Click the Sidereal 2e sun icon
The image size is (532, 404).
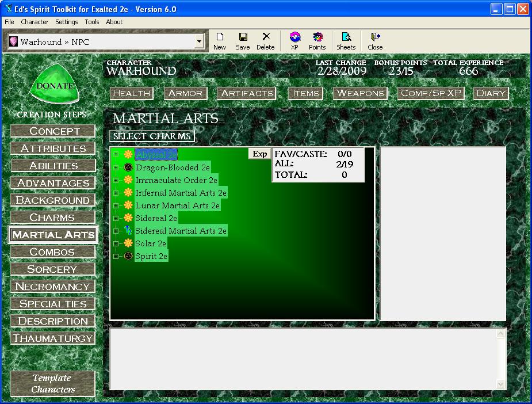coord(128,218)
